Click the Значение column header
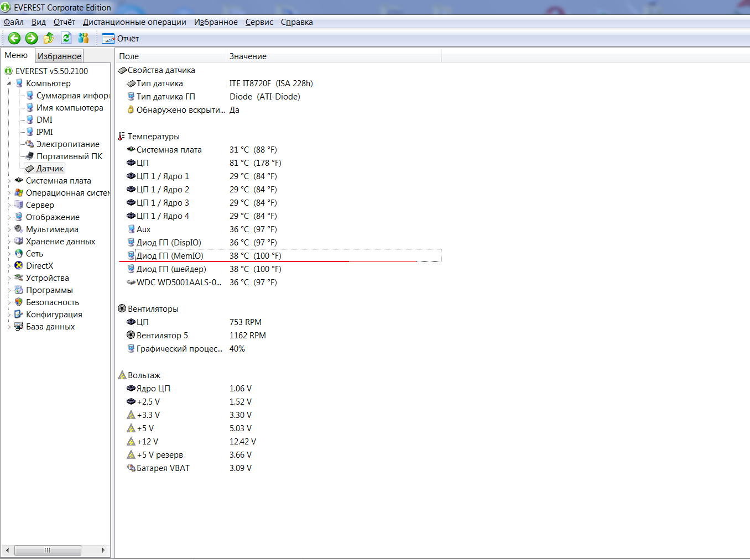 tap(334, 56)
